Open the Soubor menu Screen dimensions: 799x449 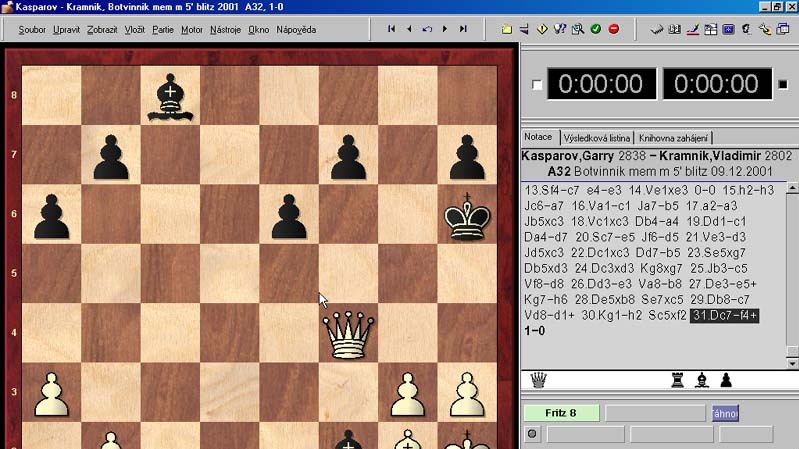[x=32, y=30]
